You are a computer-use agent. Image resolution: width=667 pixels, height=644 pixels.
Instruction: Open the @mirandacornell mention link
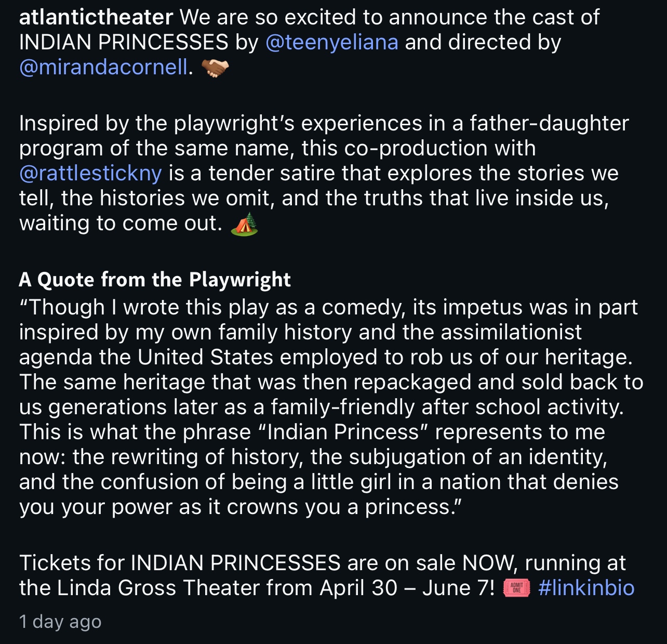point(103,68)
